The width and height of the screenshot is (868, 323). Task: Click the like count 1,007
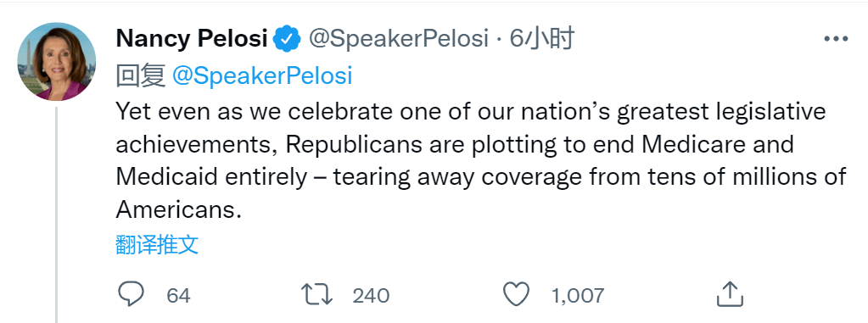[577, 295]
